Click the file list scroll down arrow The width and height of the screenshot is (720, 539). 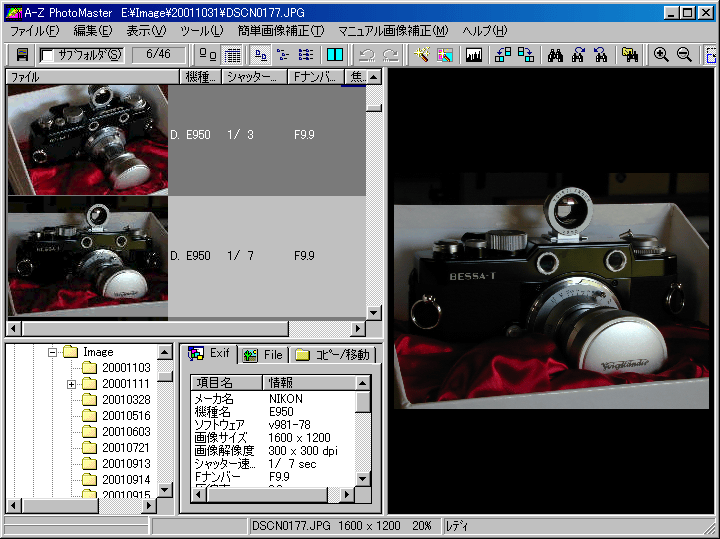point(374,313)
